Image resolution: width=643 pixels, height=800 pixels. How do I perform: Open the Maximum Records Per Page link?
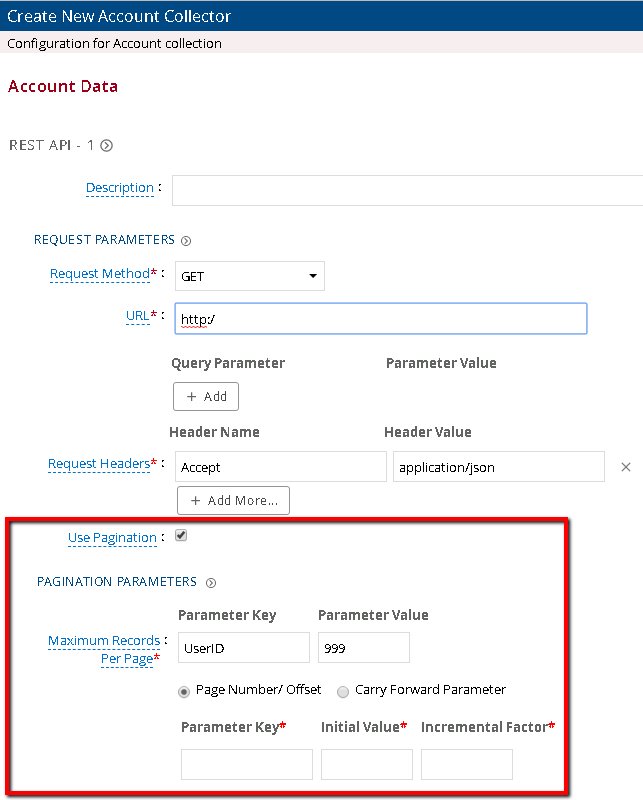point(104,647)
